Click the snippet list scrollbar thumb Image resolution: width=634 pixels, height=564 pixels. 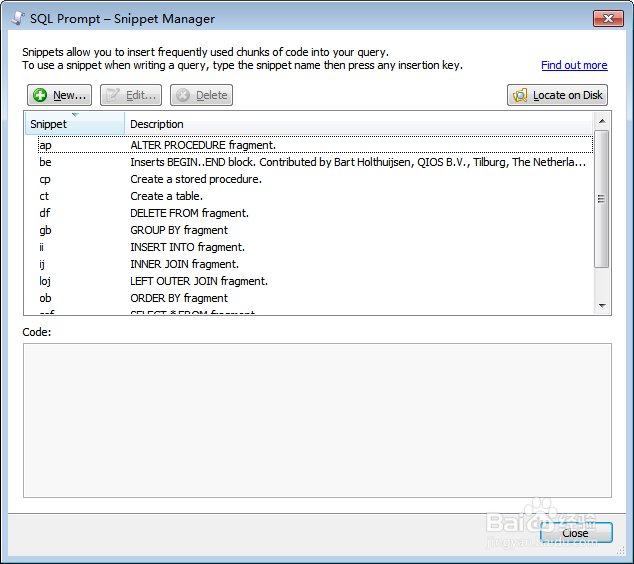[602, 199]
